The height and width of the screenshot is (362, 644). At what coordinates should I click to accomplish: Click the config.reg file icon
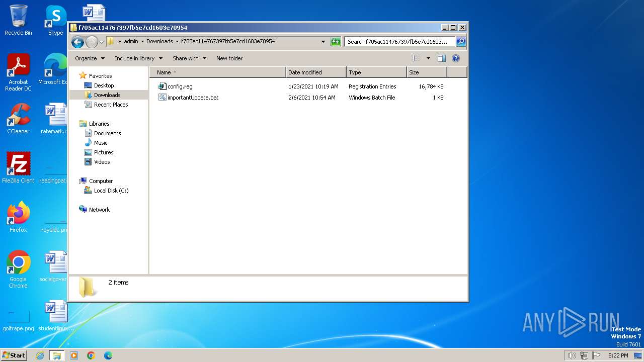tap(162, 86)
